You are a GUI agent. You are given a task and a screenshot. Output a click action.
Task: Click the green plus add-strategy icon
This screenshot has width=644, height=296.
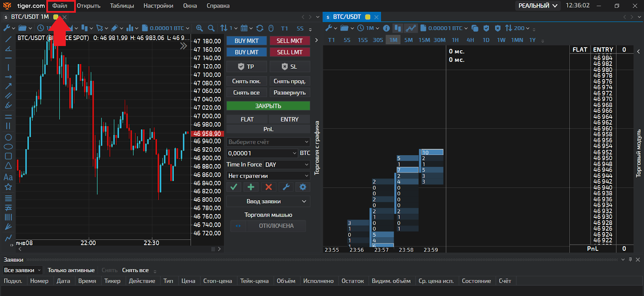[251, 187]
